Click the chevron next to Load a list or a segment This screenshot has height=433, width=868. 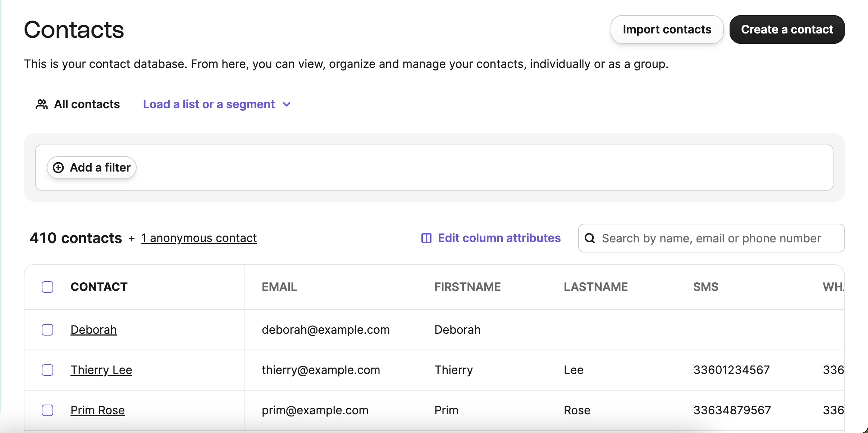click(x=286, y=105)
